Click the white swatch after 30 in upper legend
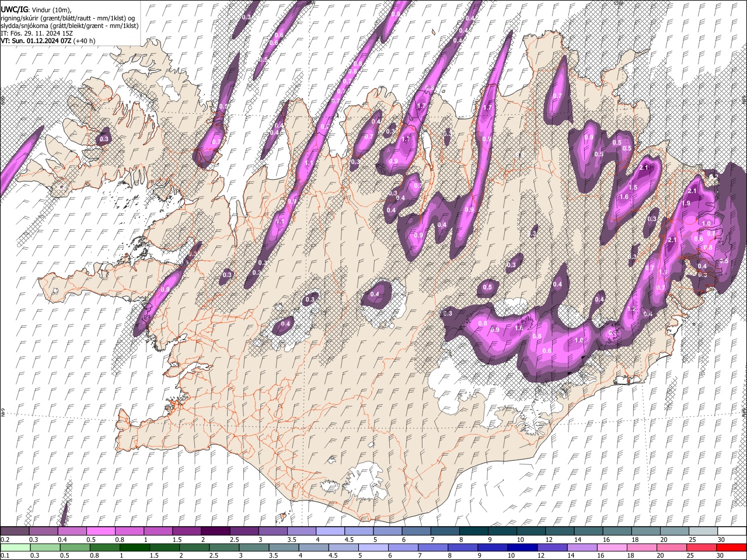This screenshot has height=560, width=747. pyautogui.click(x=731, y=531)
